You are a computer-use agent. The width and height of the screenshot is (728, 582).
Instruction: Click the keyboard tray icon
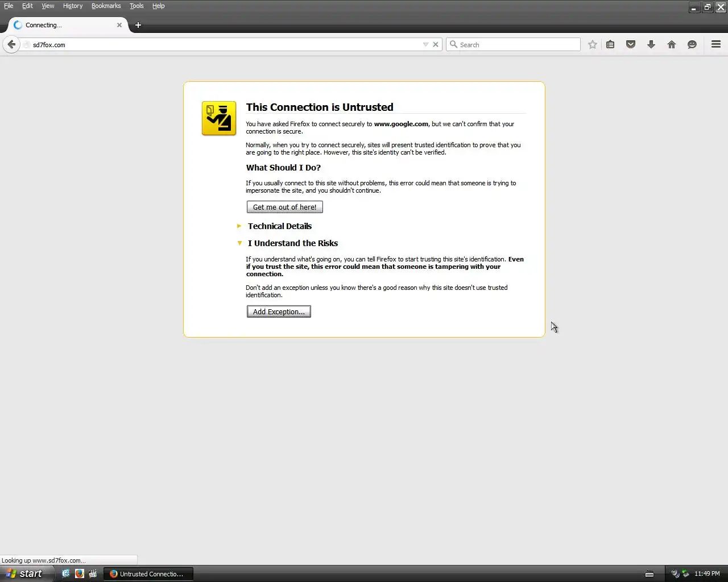[x=650, y=574]
